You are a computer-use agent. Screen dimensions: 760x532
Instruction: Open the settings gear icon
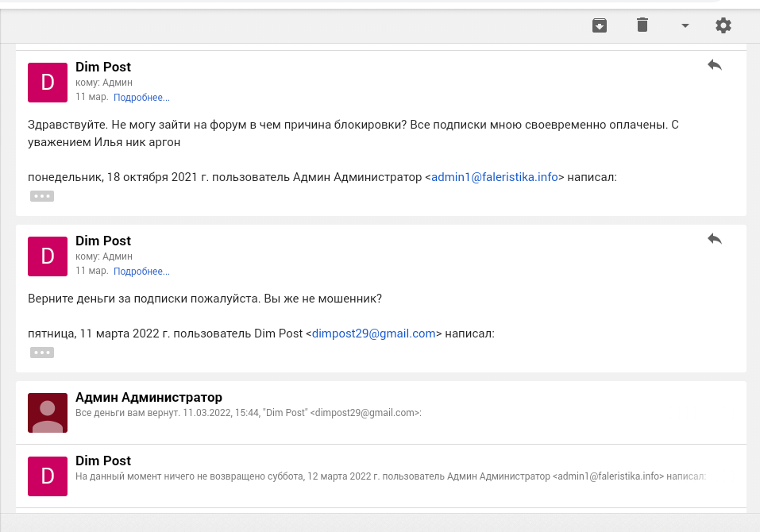point(723,25)
